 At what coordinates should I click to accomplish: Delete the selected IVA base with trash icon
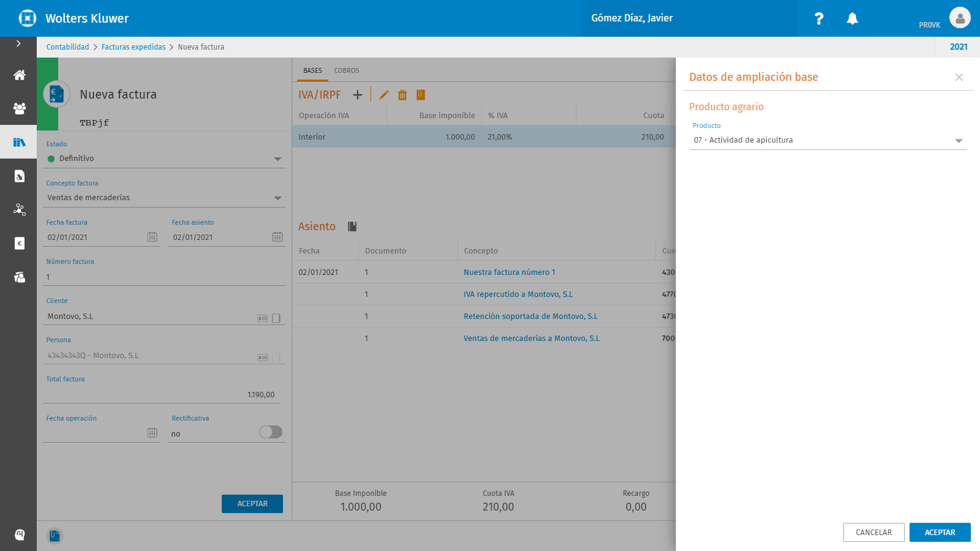coord(402,95)
